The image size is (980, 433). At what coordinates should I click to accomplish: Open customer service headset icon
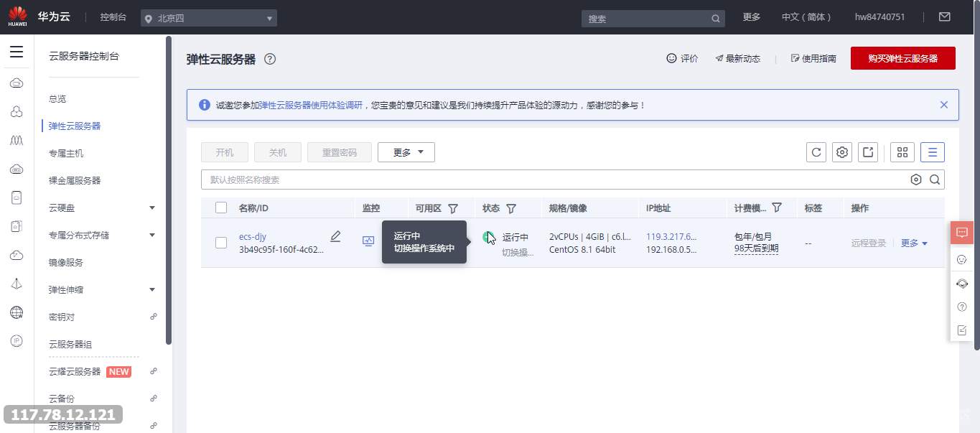(962, 283)
